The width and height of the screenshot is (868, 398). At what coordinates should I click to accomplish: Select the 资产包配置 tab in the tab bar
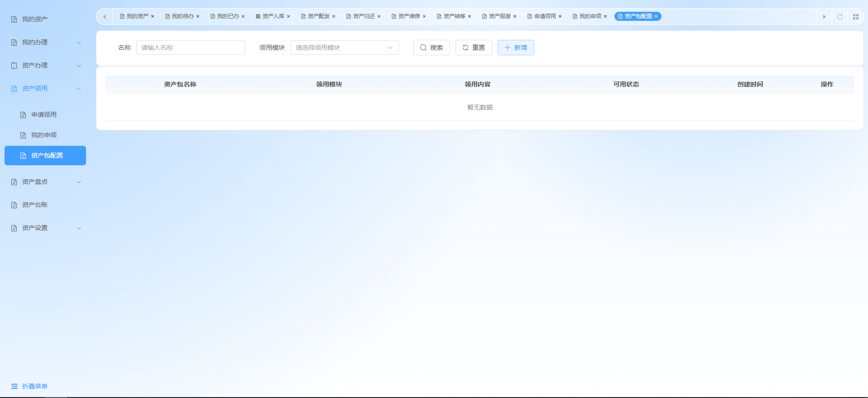pos(638,16)
